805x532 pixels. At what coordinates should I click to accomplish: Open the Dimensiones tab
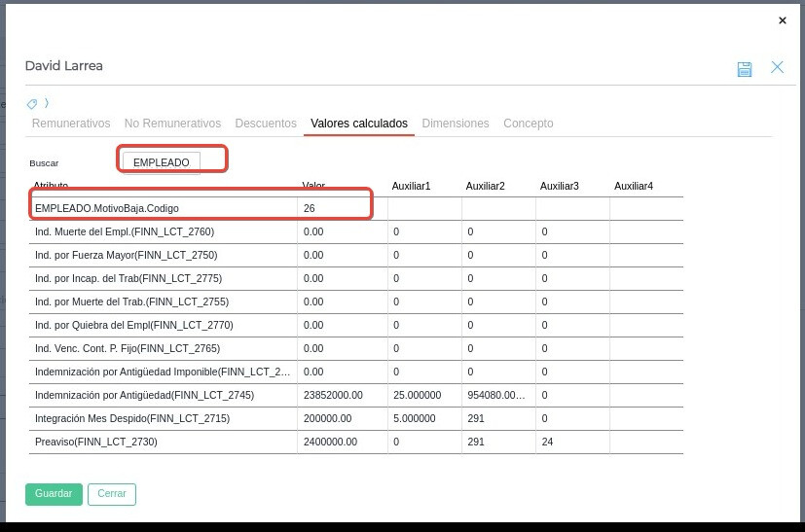pyautogui.click(x=456, y=124)
